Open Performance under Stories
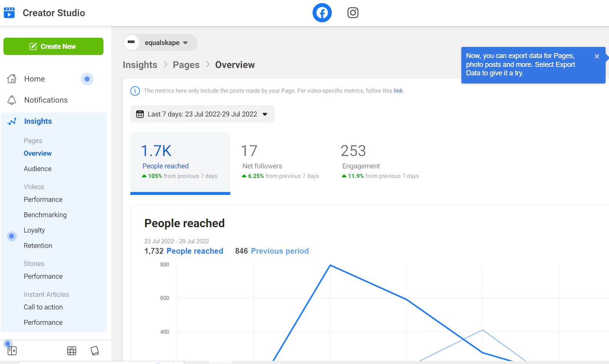 (43, 276)
